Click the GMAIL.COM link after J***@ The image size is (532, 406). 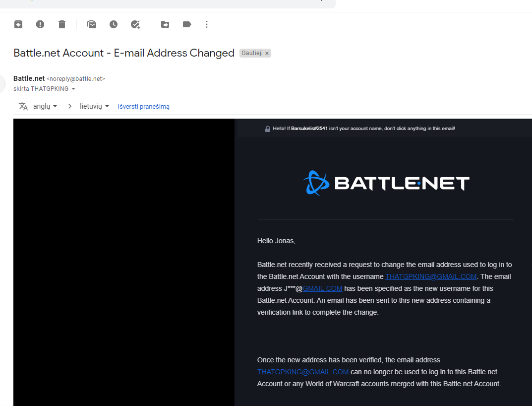[322, 288]
